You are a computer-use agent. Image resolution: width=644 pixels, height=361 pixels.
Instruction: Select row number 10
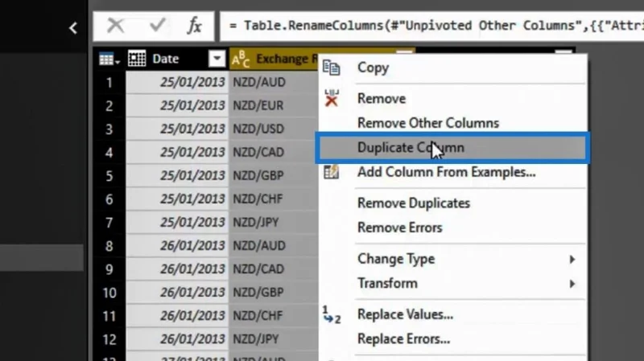tap(109, 293)
